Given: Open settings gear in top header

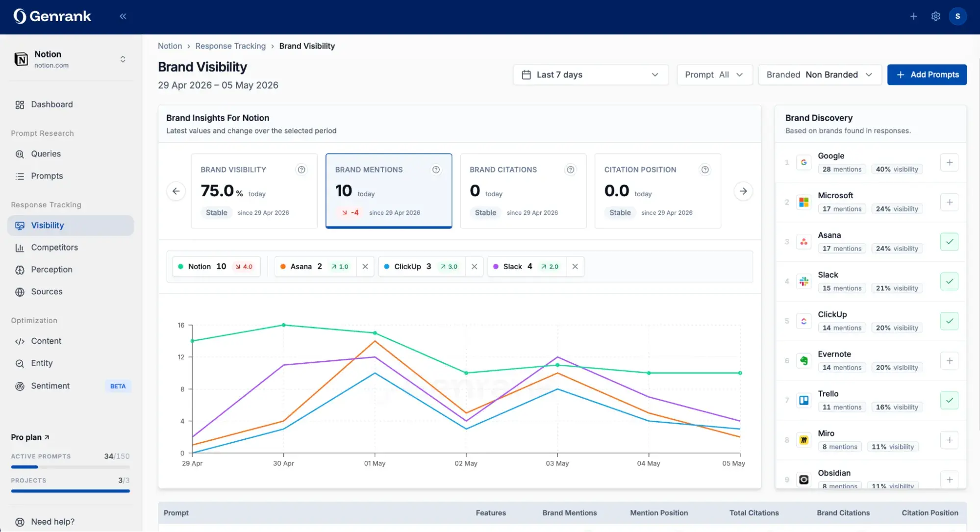Looking at the screenshot, I should (x=935, y=16).
